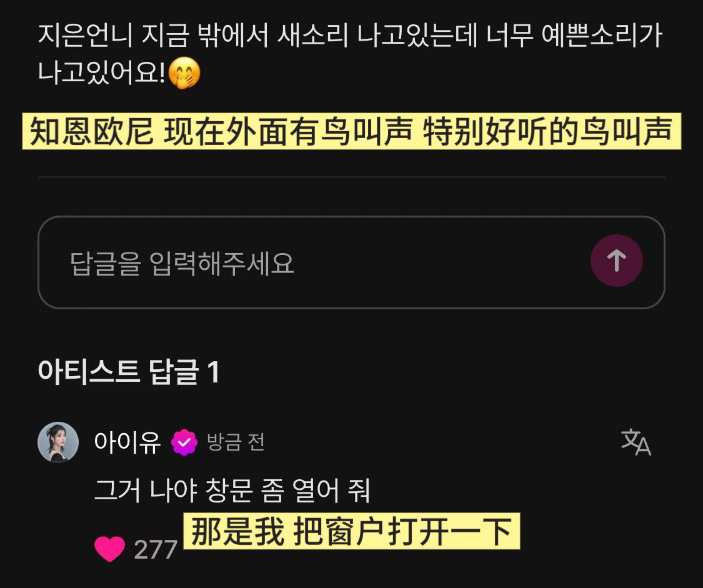This screenshot has width=703, height=588.
Task: Focus the 답글을 입력해주세요 reply field
Action: tap(351, 262)
